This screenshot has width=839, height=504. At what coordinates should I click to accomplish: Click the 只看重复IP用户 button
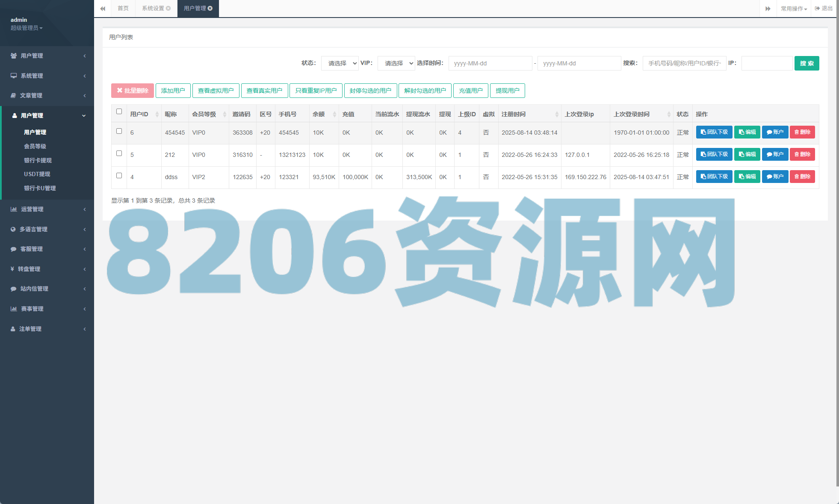tap(316, 91)
